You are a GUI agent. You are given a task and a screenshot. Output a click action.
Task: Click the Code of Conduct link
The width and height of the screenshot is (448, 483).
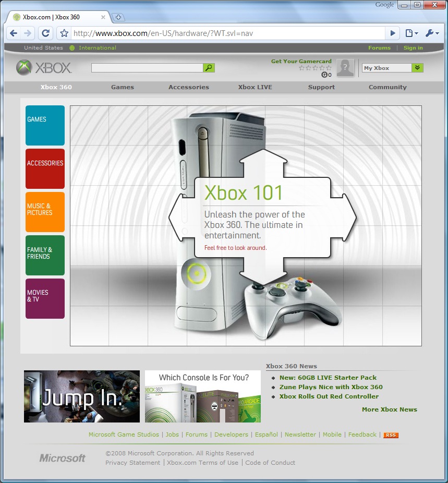270,463
